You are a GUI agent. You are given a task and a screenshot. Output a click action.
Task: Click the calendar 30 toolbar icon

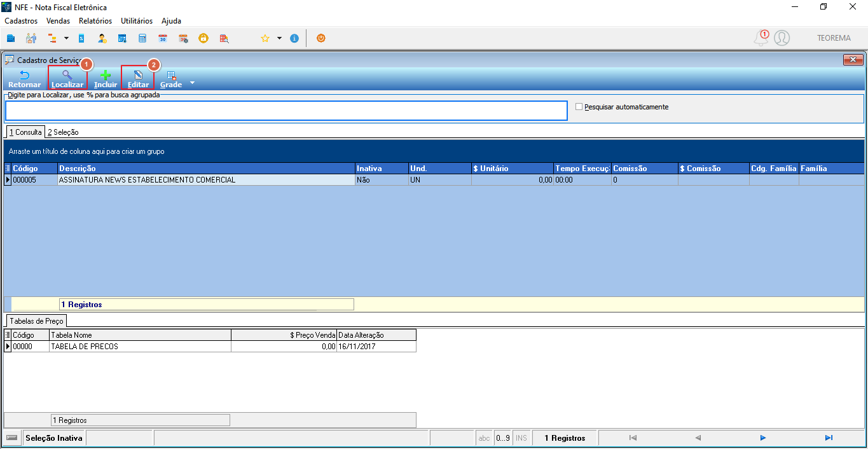163,38
